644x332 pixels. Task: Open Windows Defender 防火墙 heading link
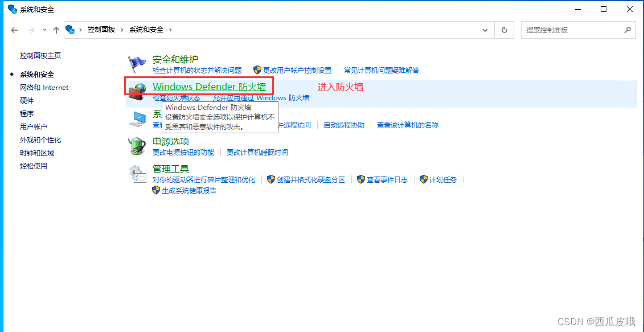click(x=210, y=87)
